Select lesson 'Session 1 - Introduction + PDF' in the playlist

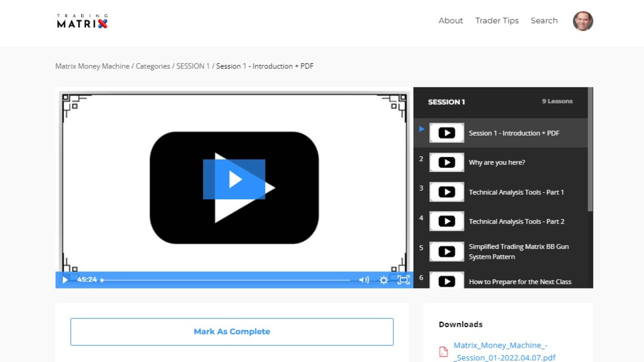500,133
